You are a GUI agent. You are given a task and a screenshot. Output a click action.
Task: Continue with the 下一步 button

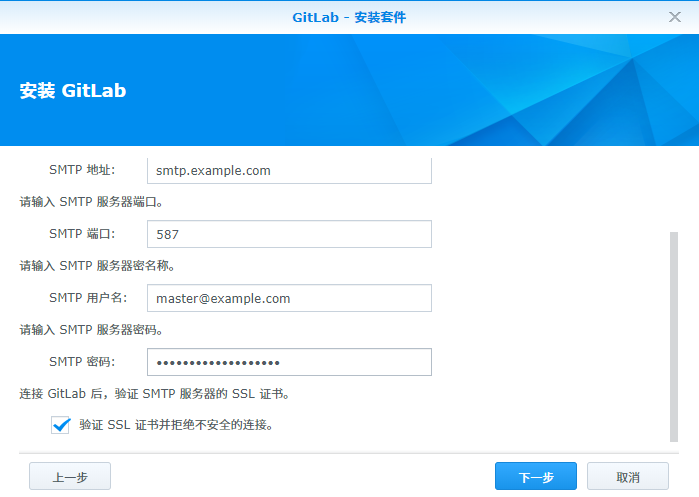click(x=536, y=477)
